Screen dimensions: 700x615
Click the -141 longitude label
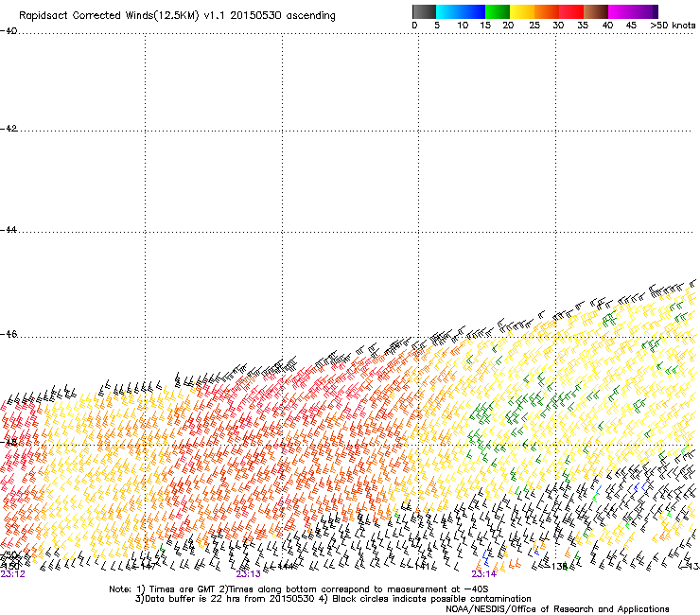click(x=421, y=567)
